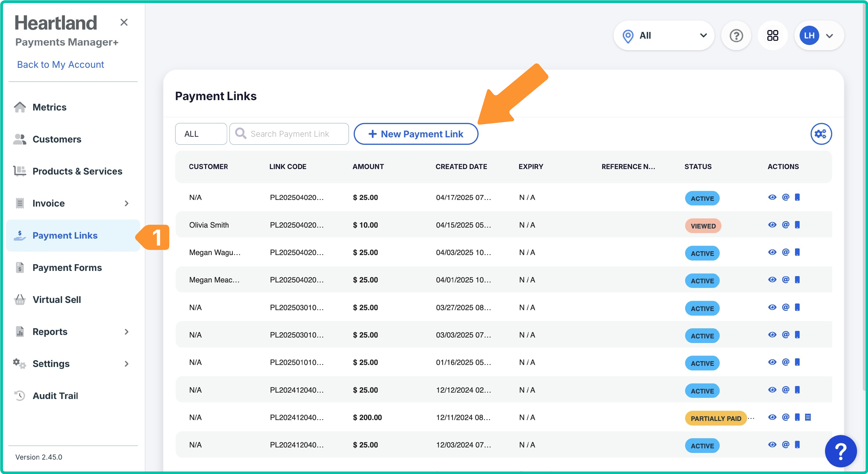Select Payment Links in sidebar
The height and width of the screenshot is (474, 868).
pyautogui.click(x=73, y=235)
